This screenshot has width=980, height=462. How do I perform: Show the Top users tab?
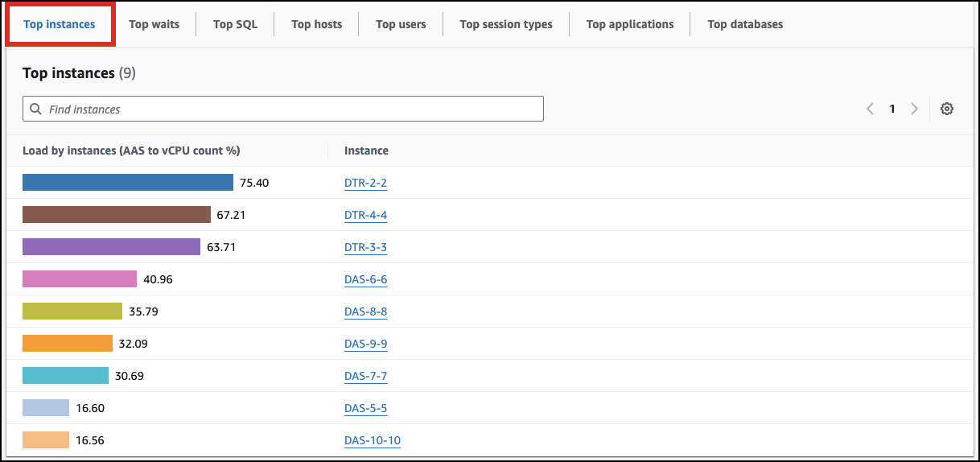(401, 24)
